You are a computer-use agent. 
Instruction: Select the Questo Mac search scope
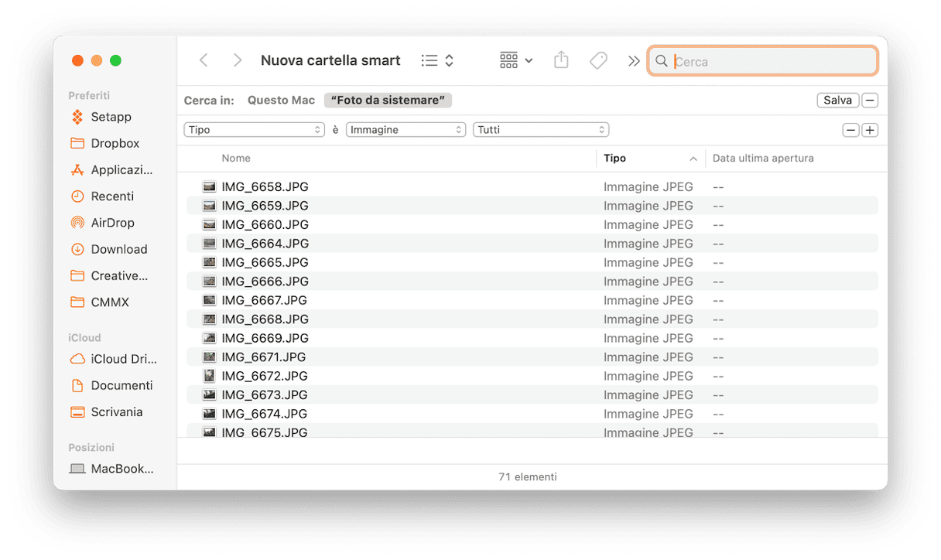[282, 101]
